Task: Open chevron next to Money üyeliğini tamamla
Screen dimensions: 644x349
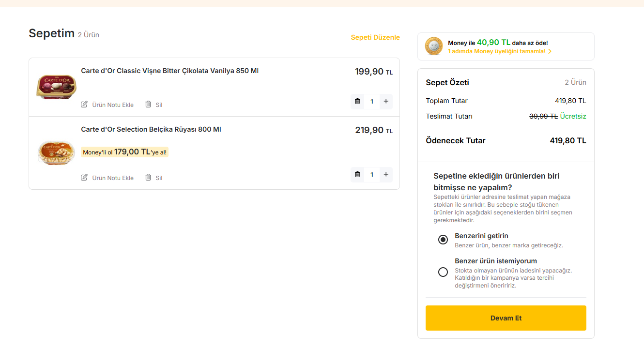Action: [550, 51]
